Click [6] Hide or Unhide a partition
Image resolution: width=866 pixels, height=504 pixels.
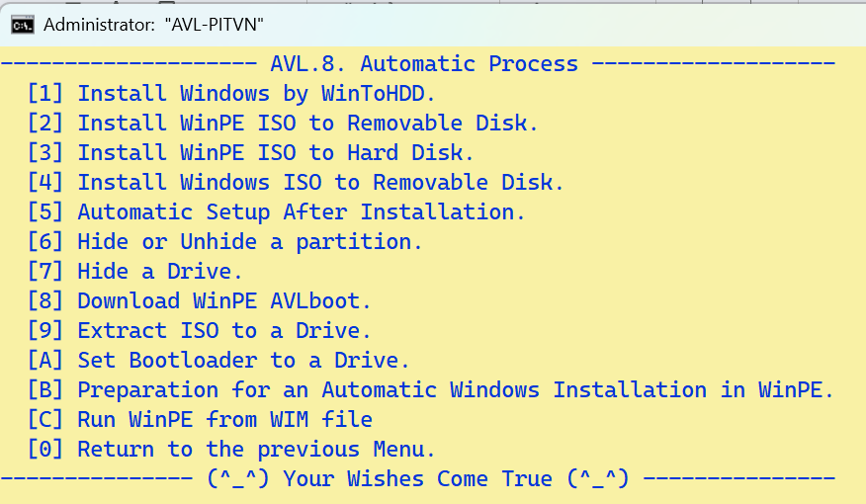pyautogui.click(x=224, y=242)
